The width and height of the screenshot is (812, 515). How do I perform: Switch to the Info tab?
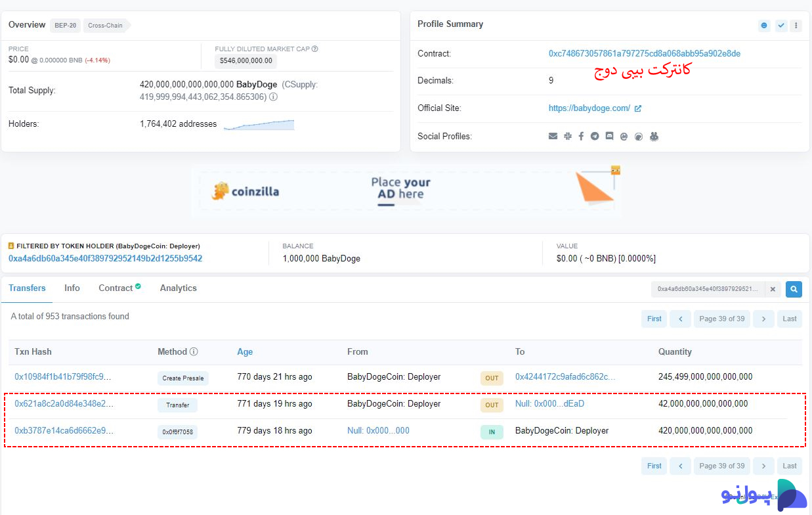[72, 288]
